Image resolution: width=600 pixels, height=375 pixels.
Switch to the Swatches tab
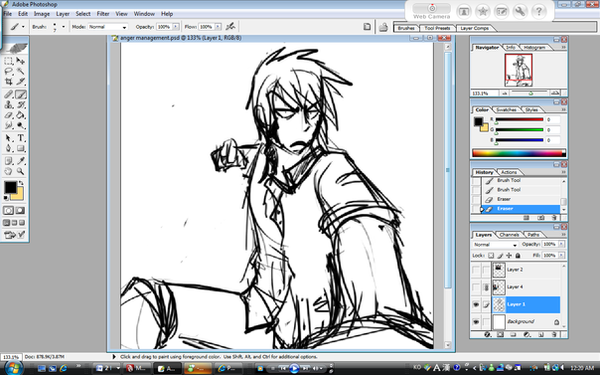pyautogui.click(x=506, y=110)
